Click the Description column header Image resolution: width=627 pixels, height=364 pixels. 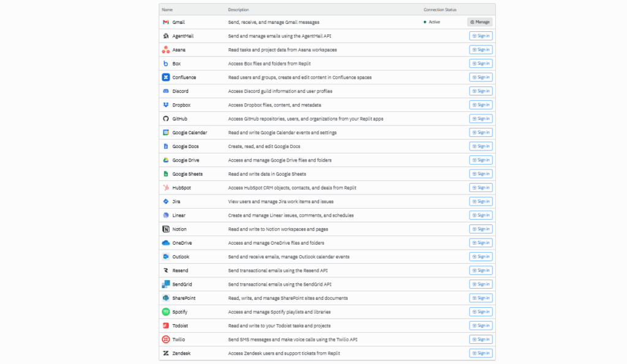click(x=238, y=10)
